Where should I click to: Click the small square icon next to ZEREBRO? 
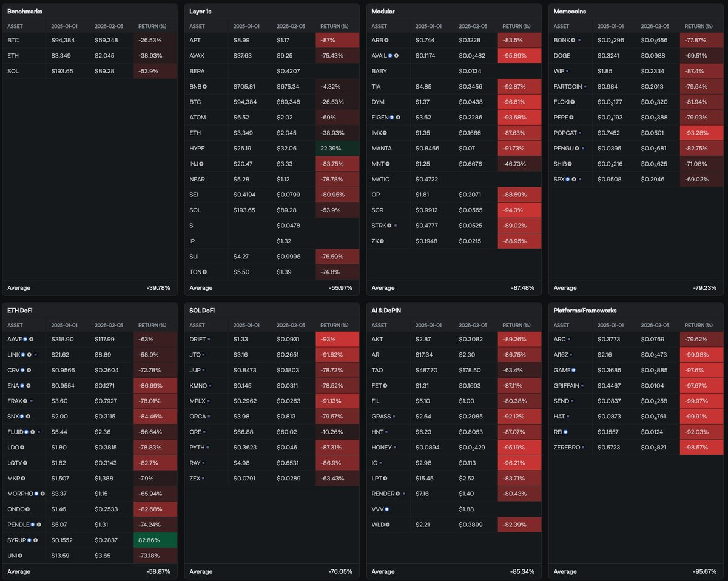584,447
